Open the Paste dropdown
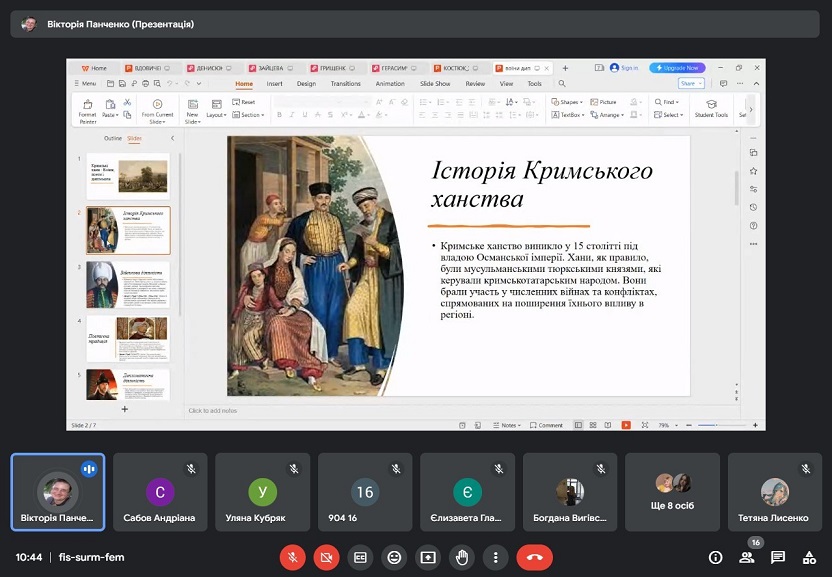Viewport: 832px width, 577px height. [110, 115]
